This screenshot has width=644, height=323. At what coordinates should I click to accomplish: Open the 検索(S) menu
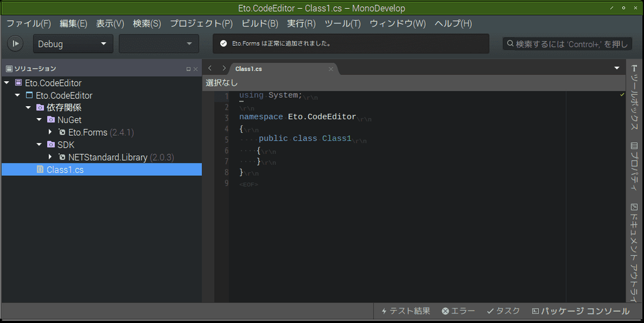[147, 23]
